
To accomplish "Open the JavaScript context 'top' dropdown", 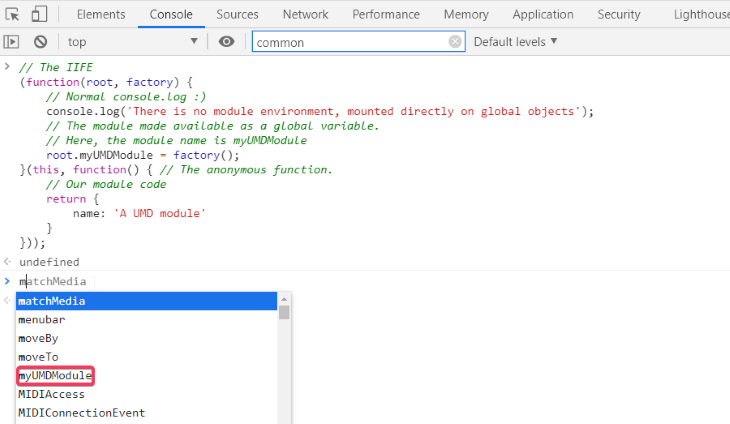I will [132, 42].
